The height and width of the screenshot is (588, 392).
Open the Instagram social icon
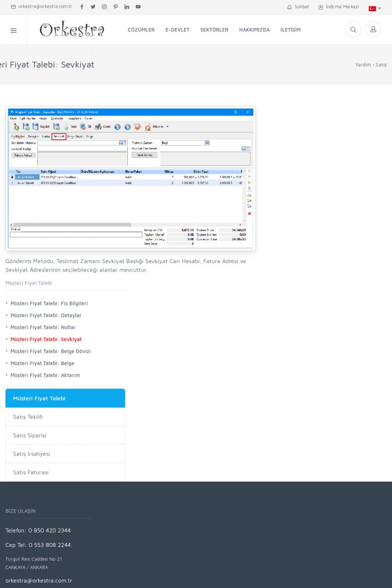point(104,7)
